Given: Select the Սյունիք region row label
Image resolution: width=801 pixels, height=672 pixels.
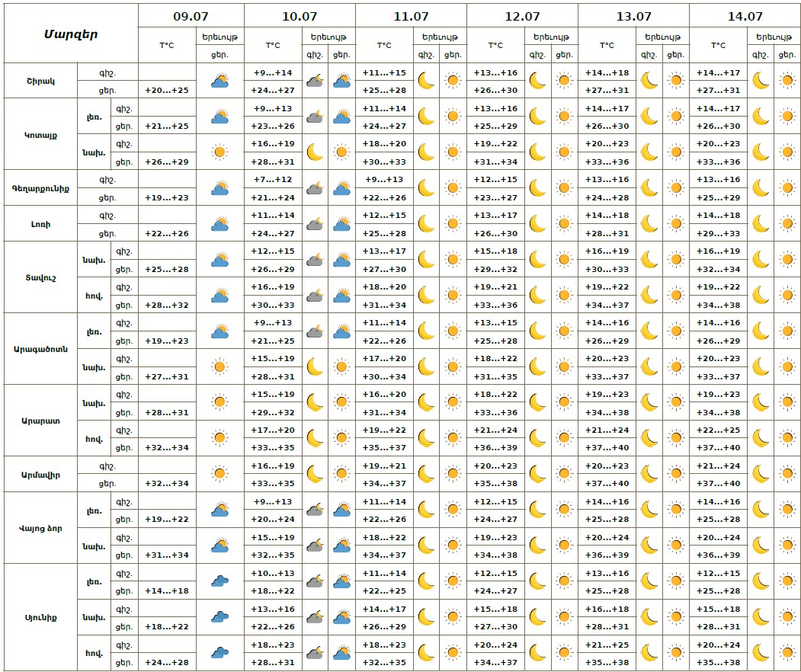Looking at the screenshot, I should 40,617.
